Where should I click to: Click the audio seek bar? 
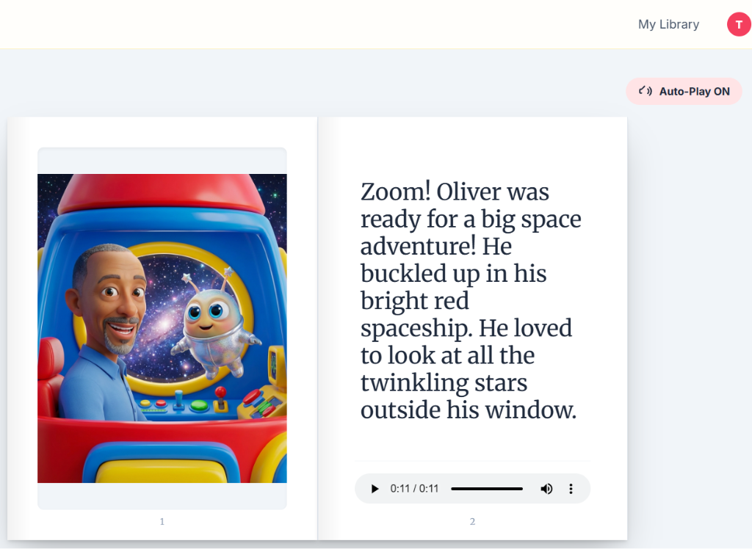click(486, 489)
